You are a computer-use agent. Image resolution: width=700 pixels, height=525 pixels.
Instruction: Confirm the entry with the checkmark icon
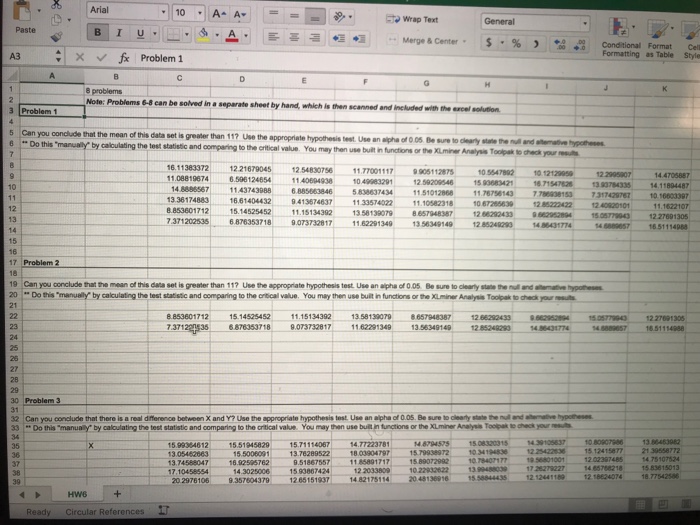[102, 58]
